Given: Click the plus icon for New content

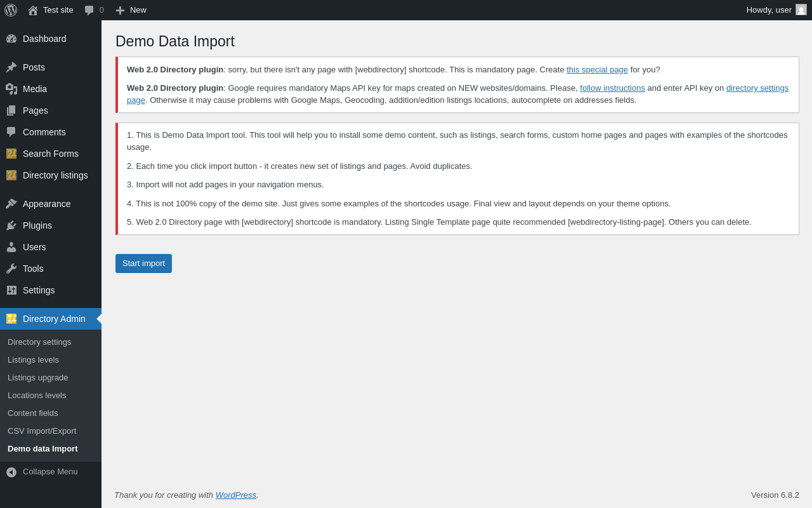Looking at the screenshot, I should pyautogui.click(x=120, y=10).
